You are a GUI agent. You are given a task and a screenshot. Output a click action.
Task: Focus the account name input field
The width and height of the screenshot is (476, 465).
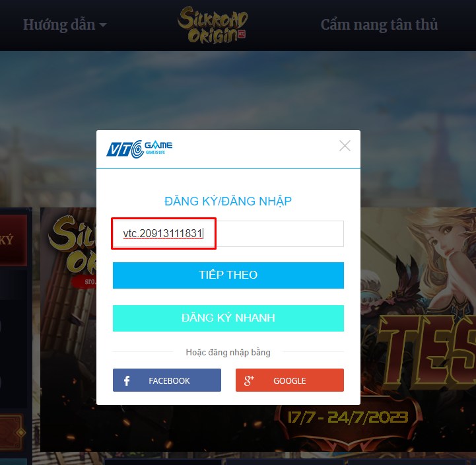(x=228, y=234)
